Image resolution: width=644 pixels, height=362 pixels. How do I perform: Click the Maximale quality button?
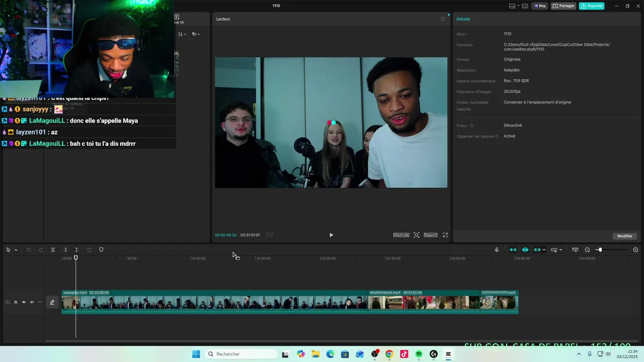[x=401, y=235]
